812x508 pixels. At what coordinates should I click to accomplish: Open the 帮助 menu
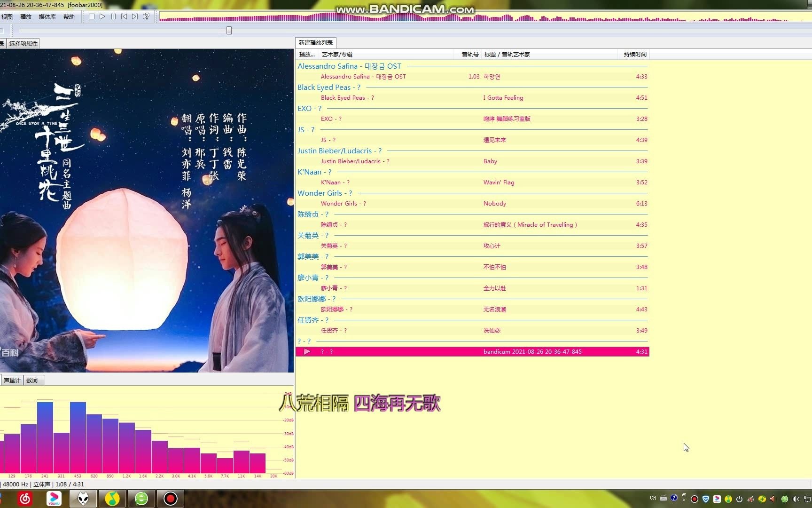(x=69, y=16)
